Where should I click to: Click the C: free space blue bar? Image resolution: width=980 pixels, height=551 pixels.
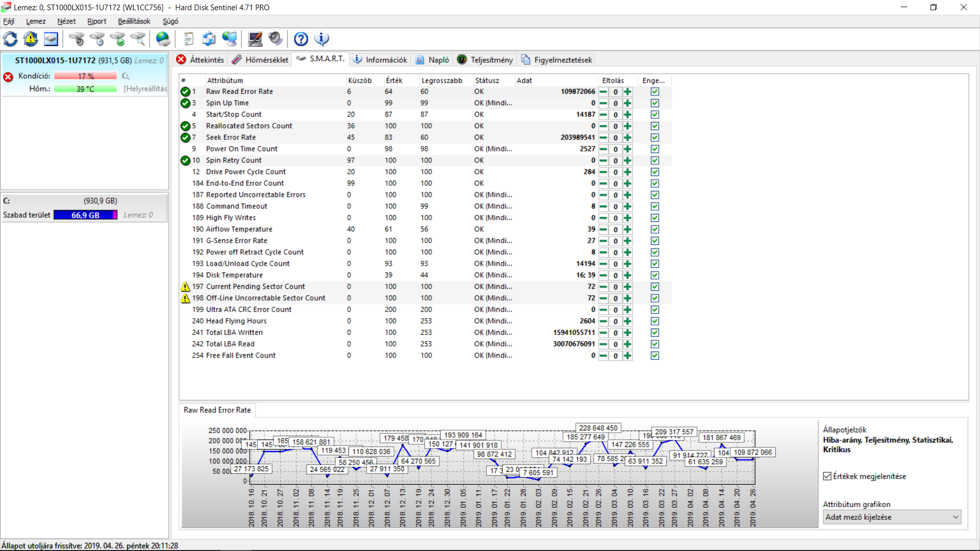click(x=85, y=215)
